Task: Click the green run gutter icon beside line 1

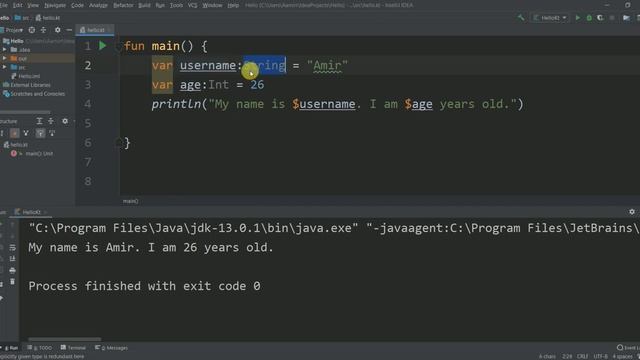Action: [x=102, y=46]
